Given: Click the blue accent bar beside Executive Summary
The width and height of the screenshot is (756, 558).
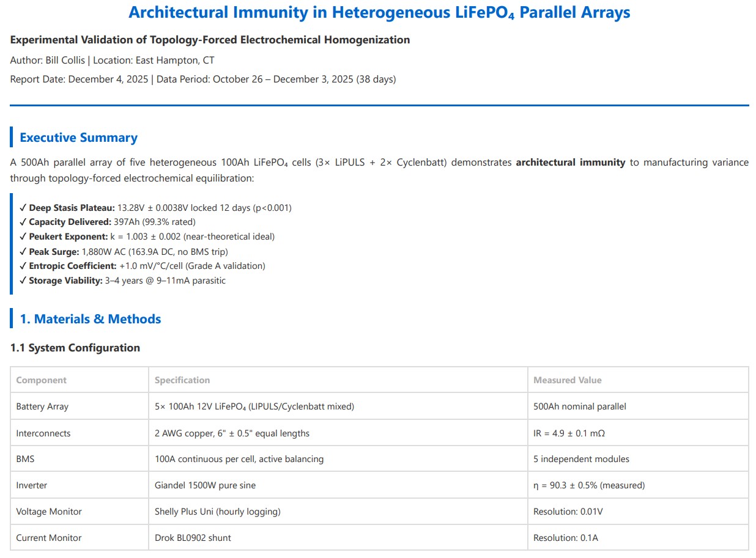Looking at the screenshot, I should pyautogui.click(x=12, y=138).
